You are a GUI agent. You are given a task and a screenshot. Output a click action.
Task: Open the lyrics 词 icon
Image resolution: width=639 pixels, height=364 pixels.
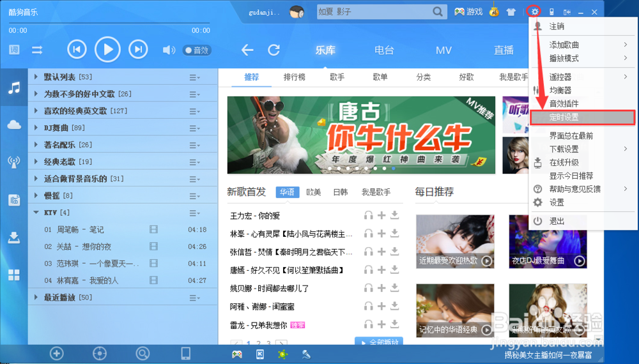click(14, 50)
